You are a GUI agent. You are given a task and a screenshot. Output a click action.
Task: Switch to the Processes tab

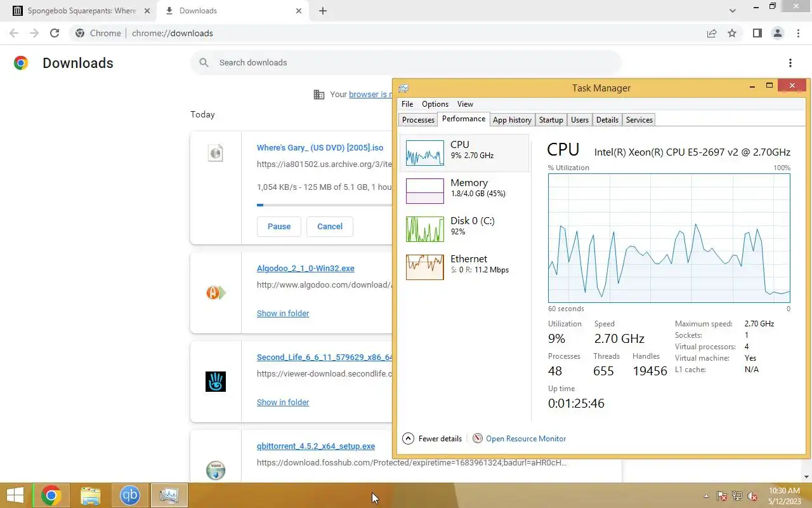[418, 119]
